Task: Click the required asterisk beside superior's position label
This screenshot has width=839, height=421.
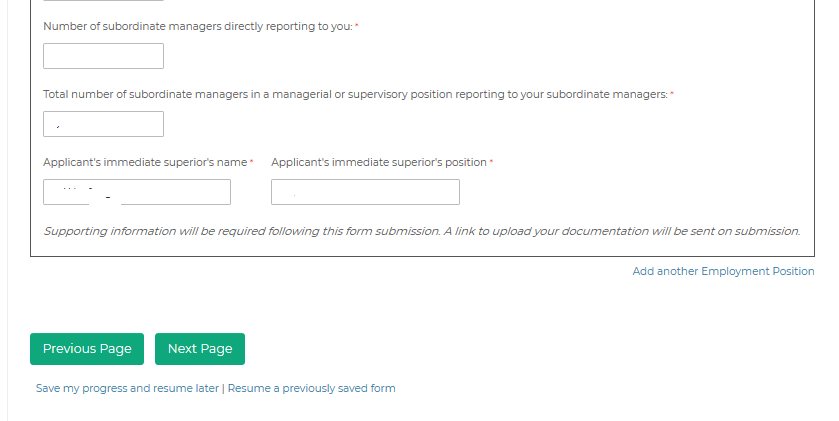Action: pos(491,161)
